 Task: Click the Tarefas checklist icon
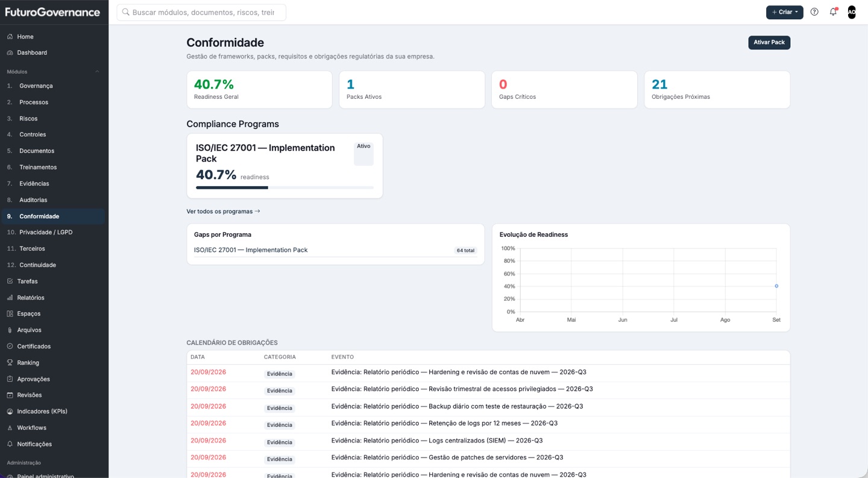[x=10, y=281]
